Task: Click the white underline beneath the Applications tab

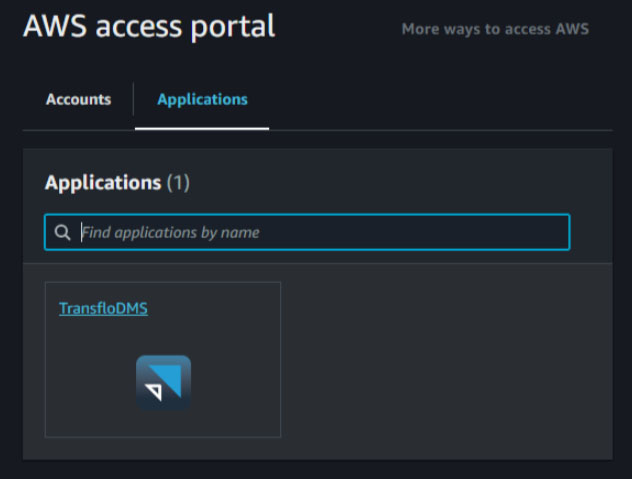Action: 202,129
